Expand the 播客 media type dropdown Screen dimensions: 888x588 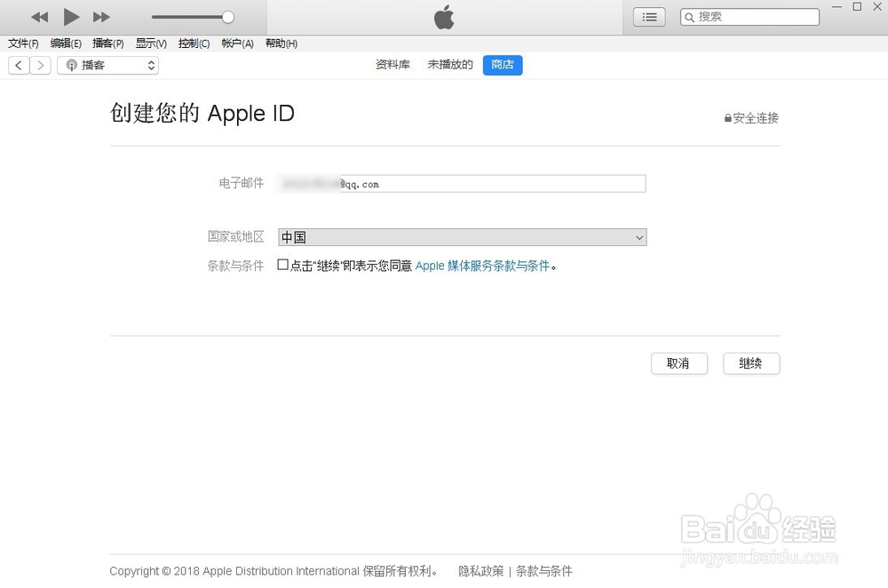[x=107, y=65]
